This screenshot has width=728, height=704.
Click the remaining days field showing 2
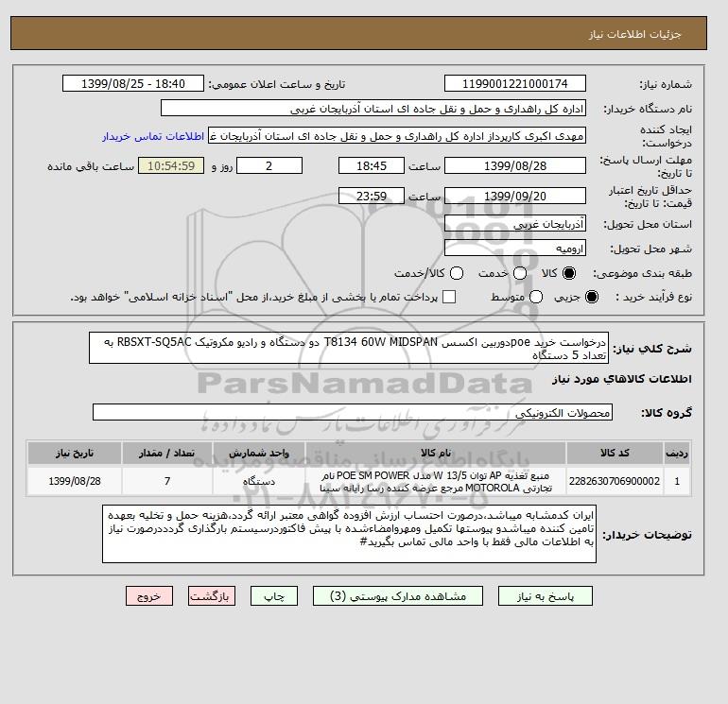point(269,165)
